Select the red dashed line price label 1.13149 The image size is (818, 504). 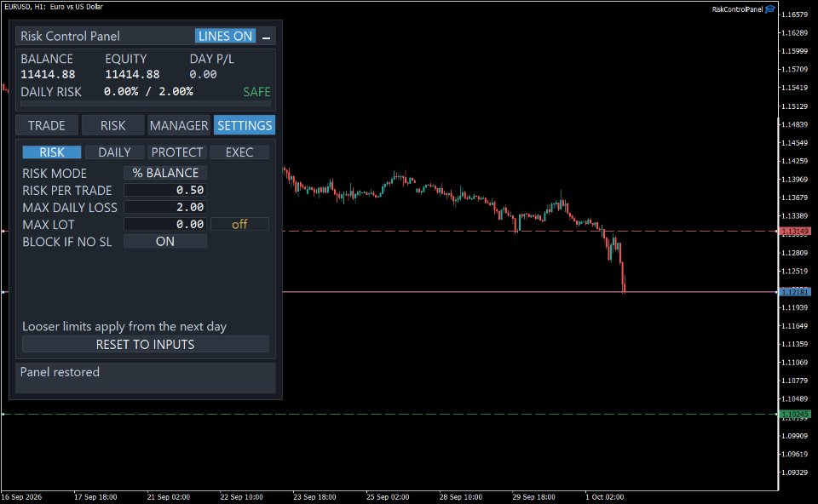[794, 231]
